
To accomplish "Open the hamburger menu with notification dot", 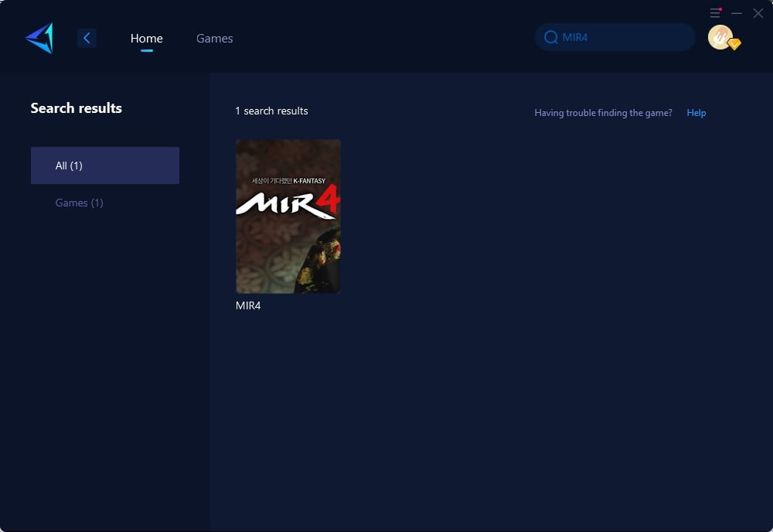I will 715,13.
